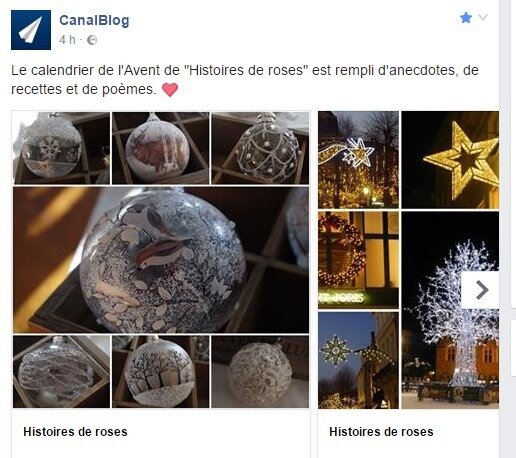The width and height of the screenshot is (516, 458).
Task: Click the public globe privacy icon
Action: (92, 40)
